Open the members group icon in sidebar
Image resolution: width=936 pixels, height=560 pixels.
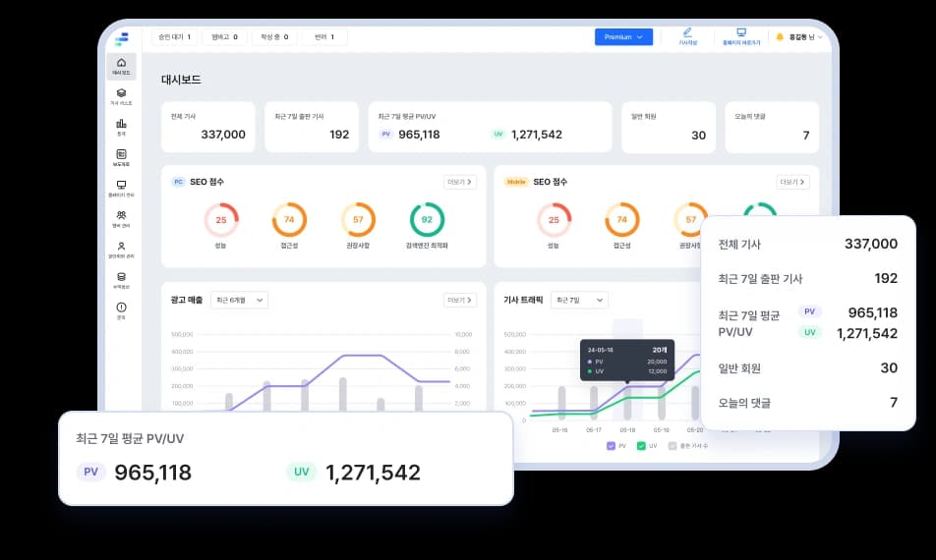[x=121, y=217]
